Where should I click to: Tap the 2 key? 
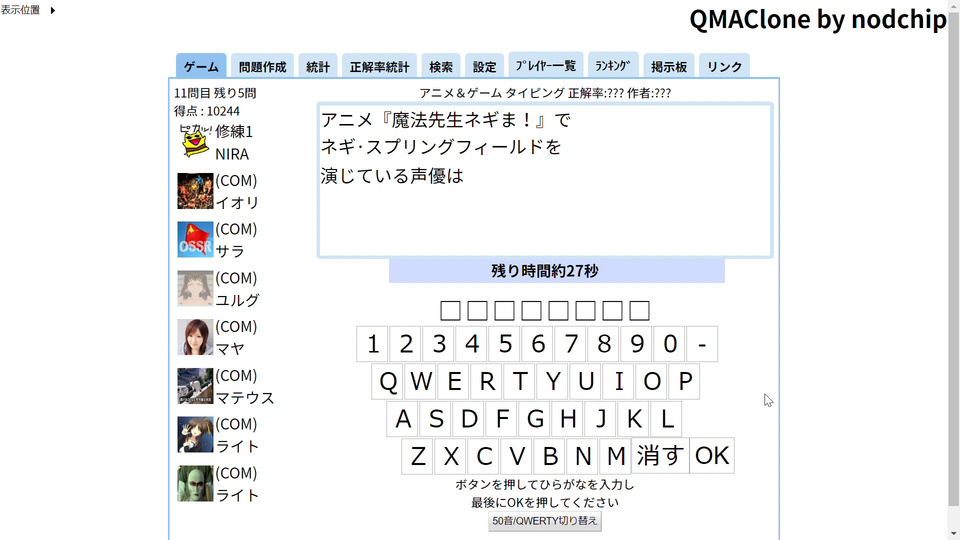point(406,344)
